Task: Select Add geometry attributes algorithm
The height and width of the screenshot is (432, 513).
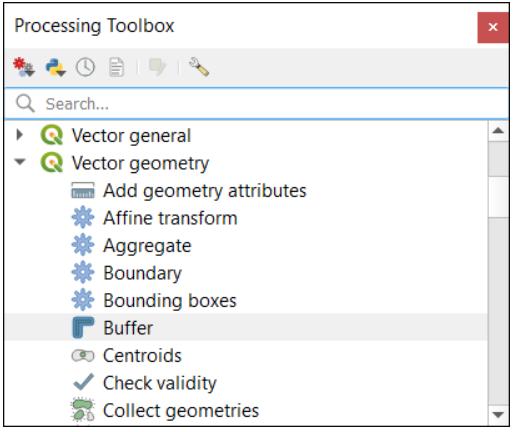Action: pos(205,191)
